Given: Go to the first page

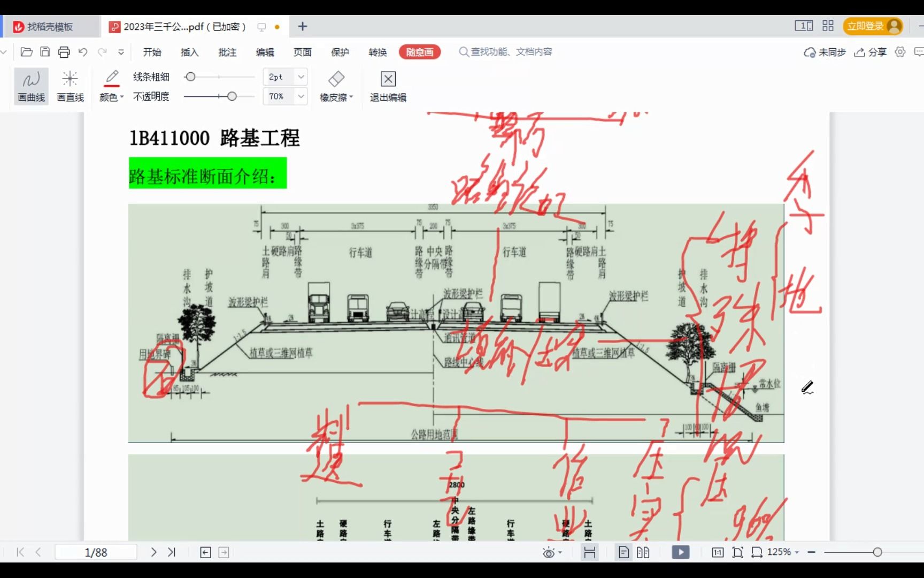Looking at the screenshot, I should coord(20,552).
